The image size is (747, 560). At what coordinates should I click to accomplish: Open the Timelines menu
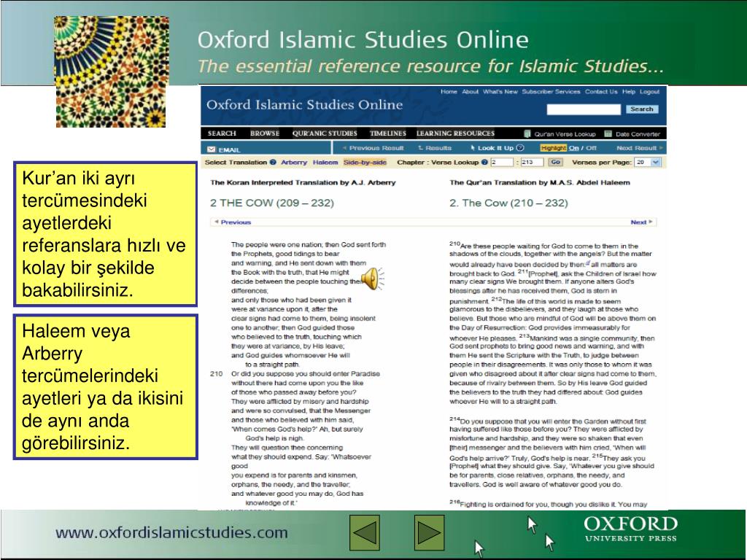[388, 133]
